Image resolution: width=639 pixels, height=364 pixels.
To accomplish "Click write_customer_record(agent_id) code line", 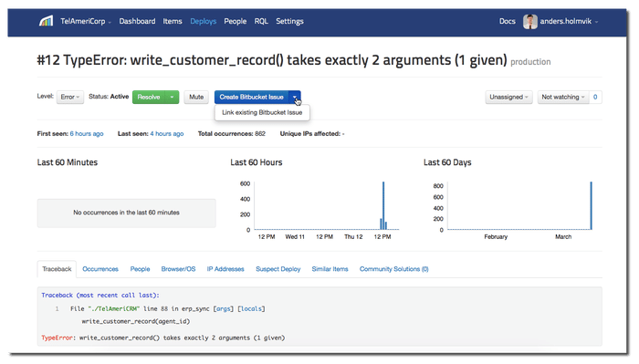I will click(136, 321).
